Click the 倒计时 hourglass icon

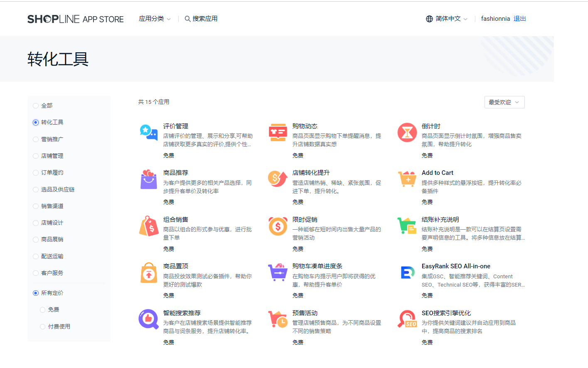point(407,133)
